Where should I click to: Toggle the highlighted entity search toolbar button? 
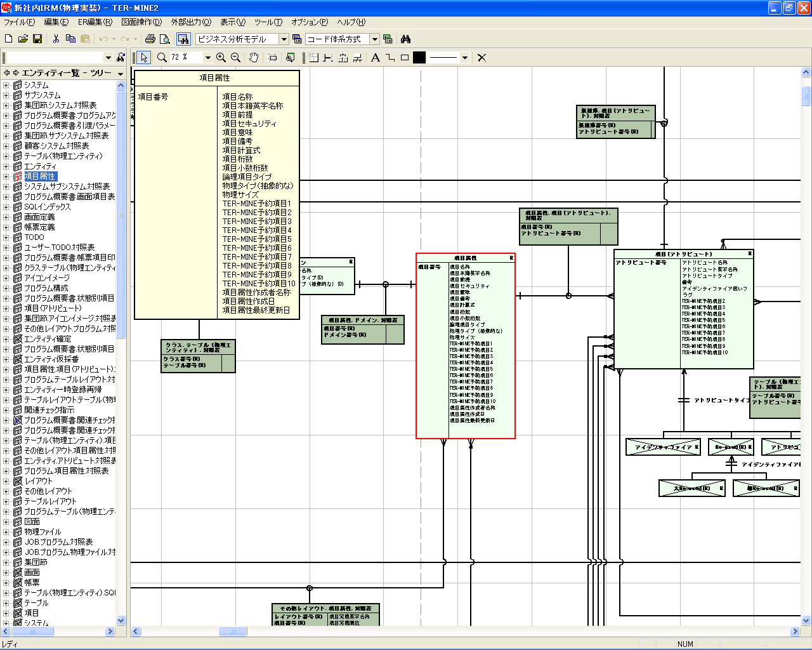pyautogui.click(x=183, y=39)
